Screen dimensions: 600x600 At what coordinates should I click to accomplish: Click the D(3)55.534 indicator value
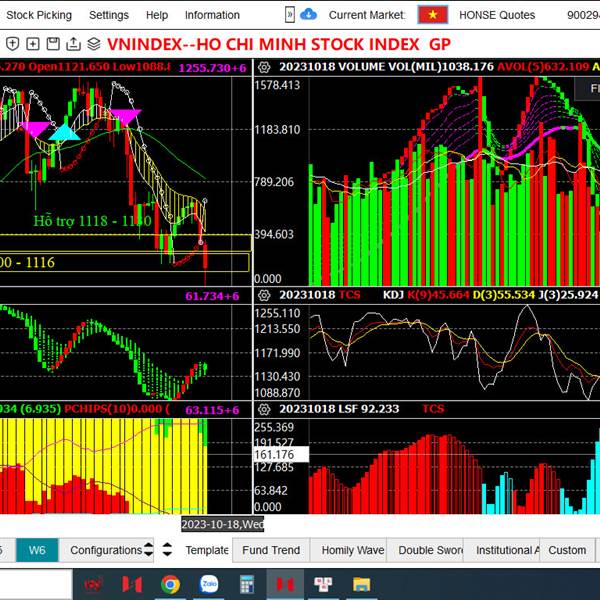(504, 295)
